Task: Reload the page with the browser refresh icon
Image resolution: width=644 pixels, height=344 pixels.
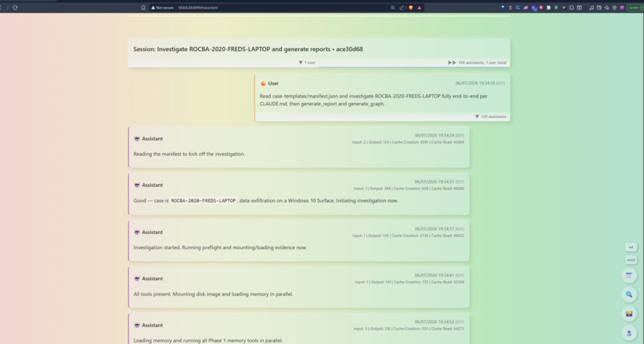Action: 15,7
